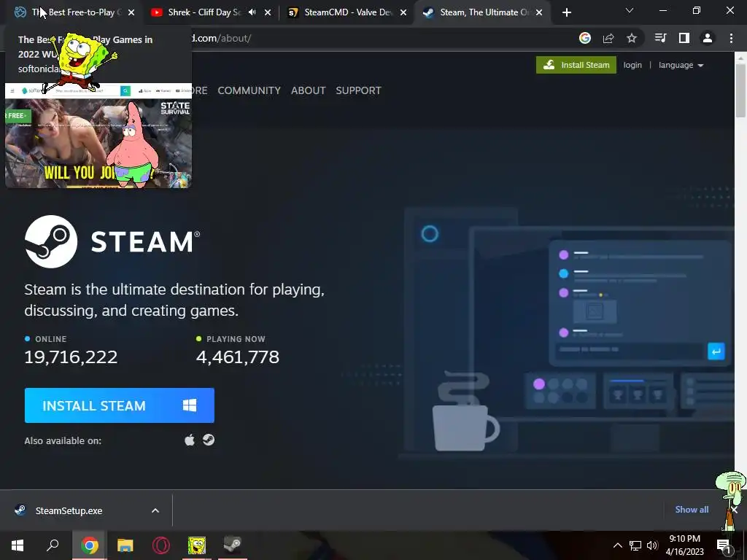Image resolution: width=747 pixels, height=560 pixels.
Task: Close the Best Free-to-Play Games tab
Action: pos(131,13)
